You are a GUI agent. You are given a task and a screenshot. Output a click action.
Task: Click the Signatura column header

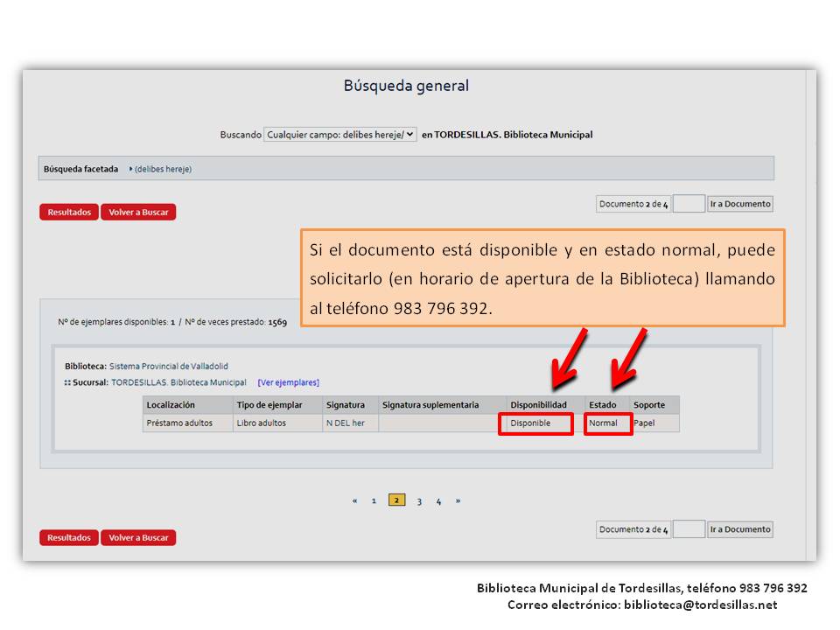350,405
